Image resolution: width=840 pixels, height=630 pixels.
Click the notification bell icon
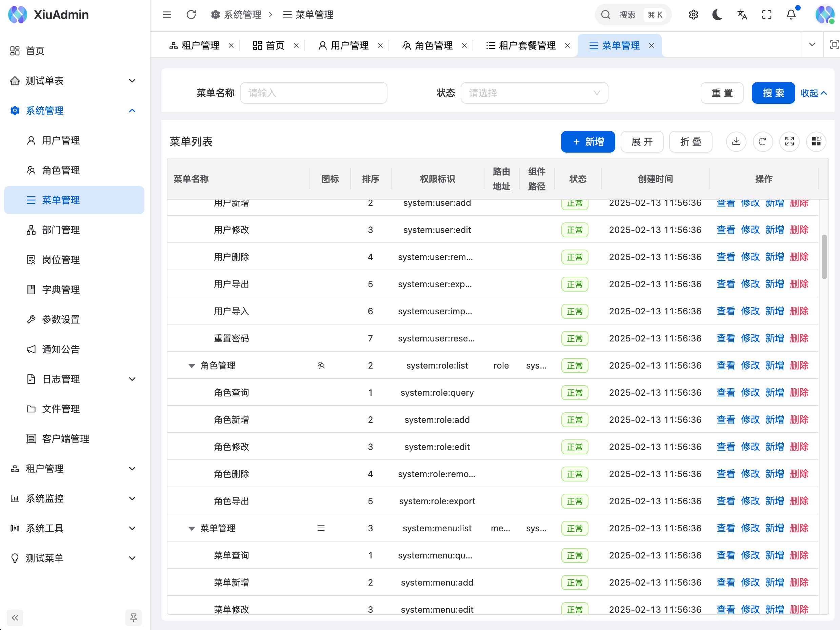(x=791, y=15)
